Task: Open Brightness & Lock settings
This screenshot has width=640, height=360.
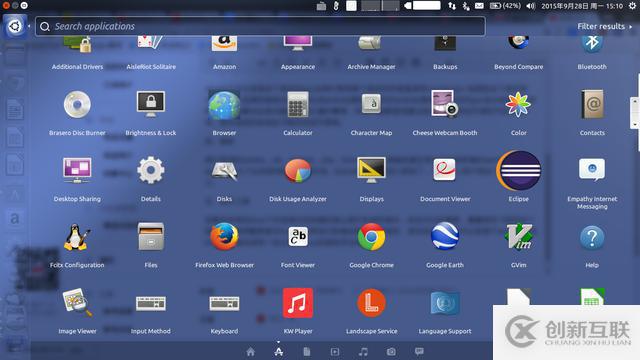Action: [151, 104]
